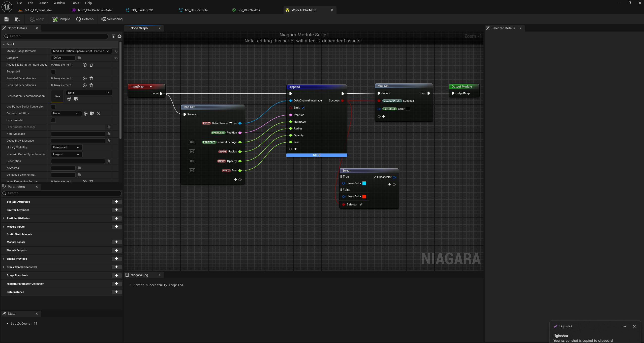Click the Compile toolbar button
This screenshot has width=644, height=343.
(61, 19)
